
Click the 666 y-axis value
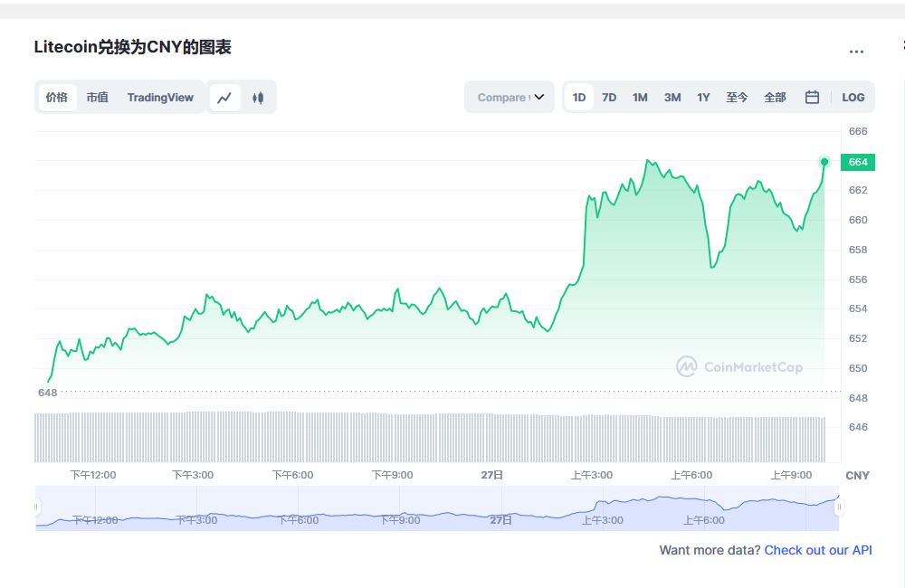(858, 131)
